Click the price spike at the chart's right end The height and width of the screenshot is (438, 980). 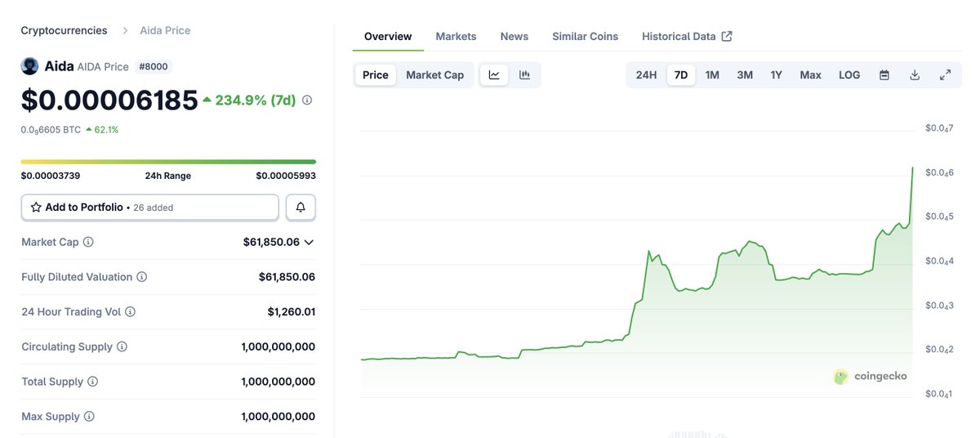point(912,168)
